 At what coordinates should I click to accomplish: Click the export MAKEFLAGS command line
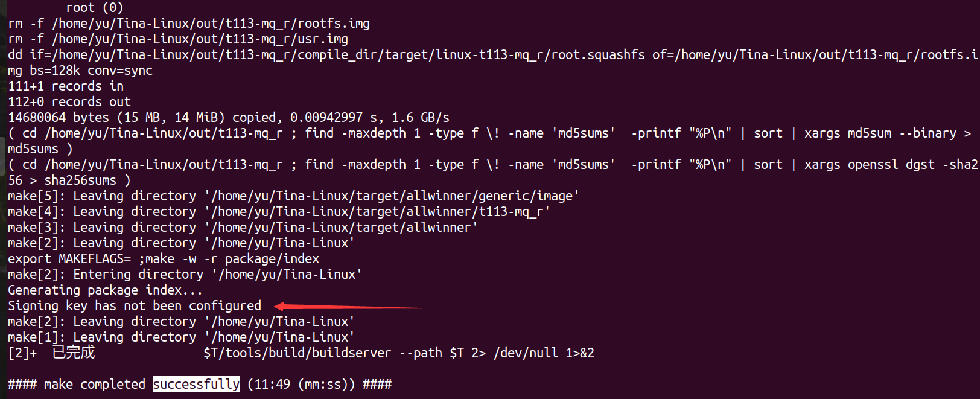164,259
